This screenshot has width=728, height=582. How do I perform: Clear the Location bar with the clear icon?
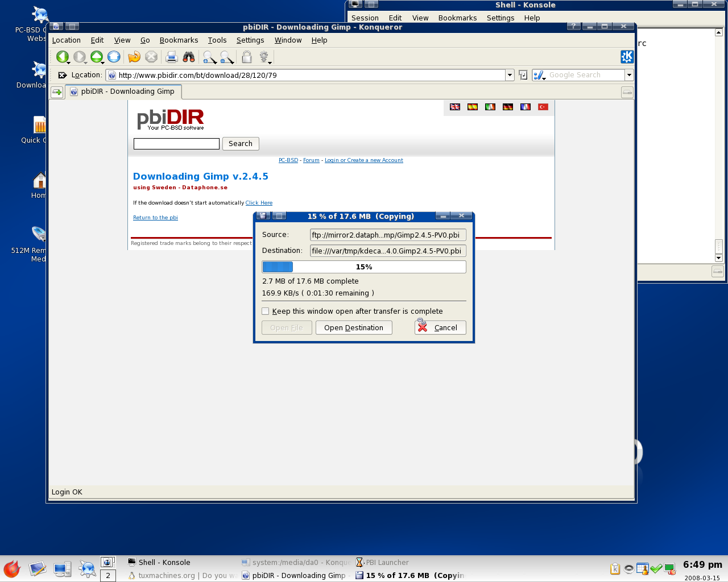coord(63,75)
